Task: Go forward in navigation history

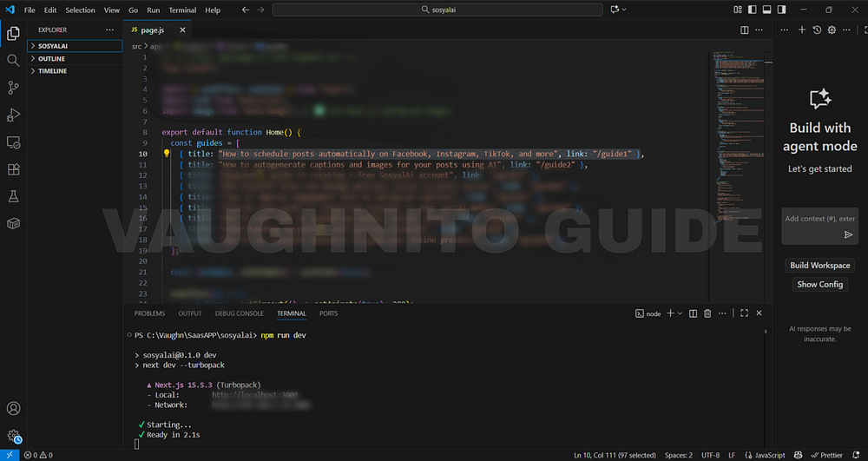Action: [x=260, y=10]
